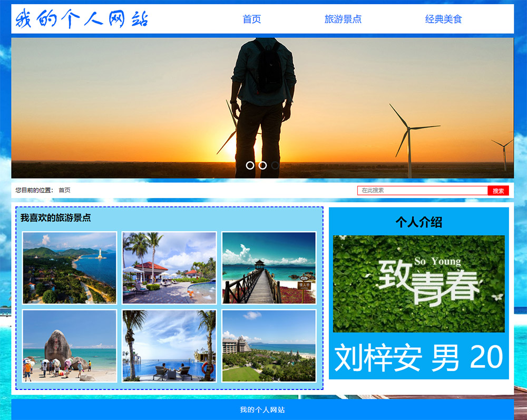Open the aerial coastline statue photo
This screenshot has width=527, height=420.
pos(69,268)
